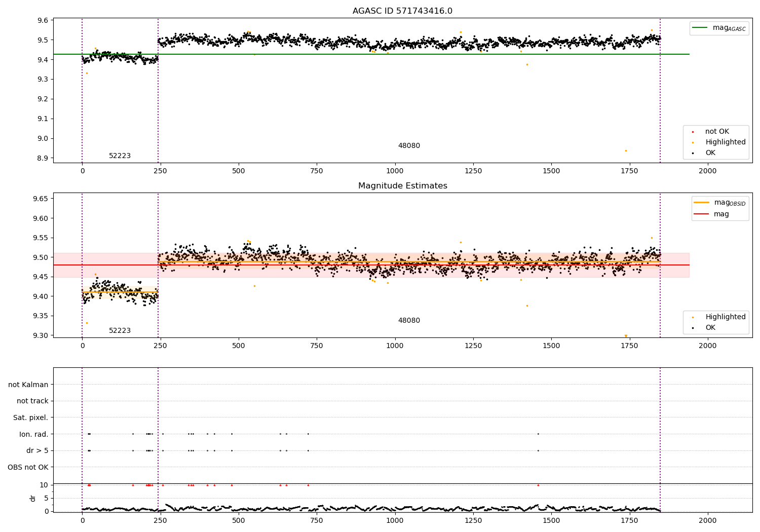Click the 'not OK' legend entry
Image resolution: width=760 pixels, height=532 pixels.
(x=716, y=132)
